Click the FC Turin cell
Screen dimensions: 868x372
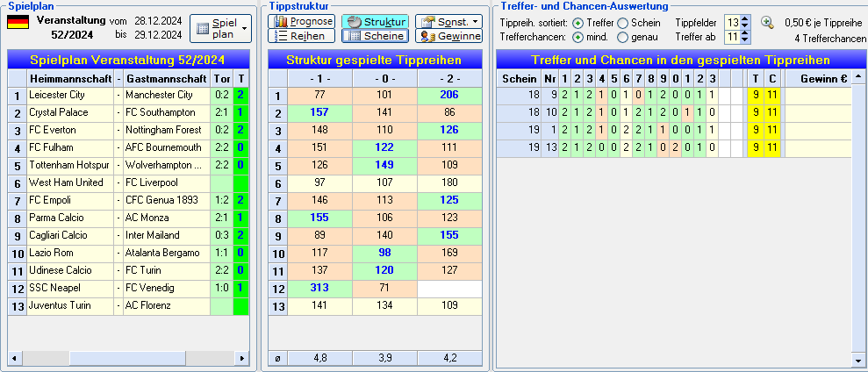click(167, 270)
